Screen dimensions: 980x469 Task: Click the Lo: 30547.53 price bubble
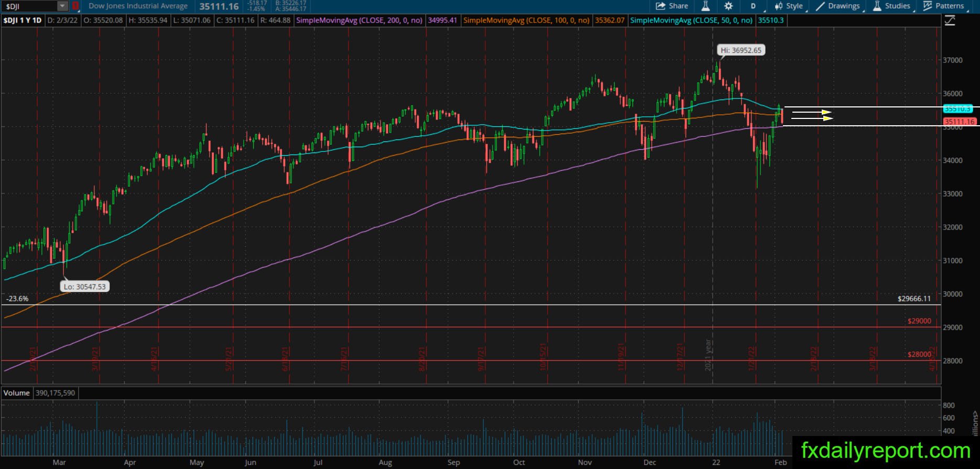[x=84, y=287]
